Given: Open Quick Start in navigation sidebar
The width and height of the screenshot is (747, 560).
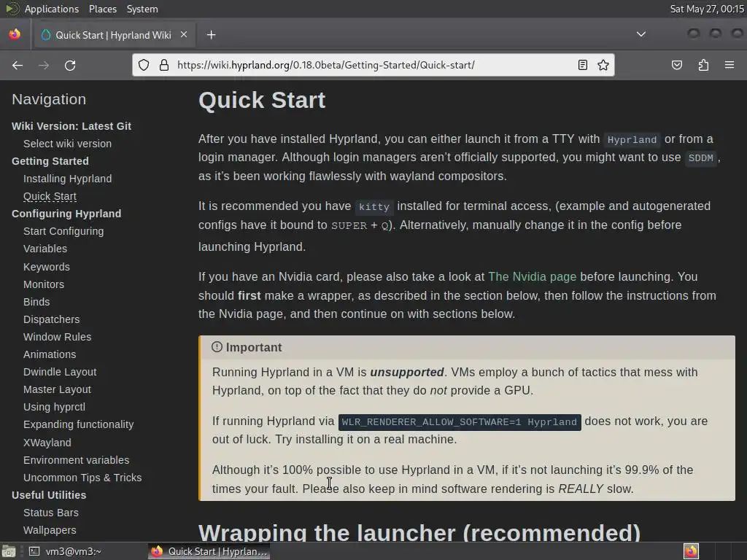Looking at the screenshot, I should 50,196.
